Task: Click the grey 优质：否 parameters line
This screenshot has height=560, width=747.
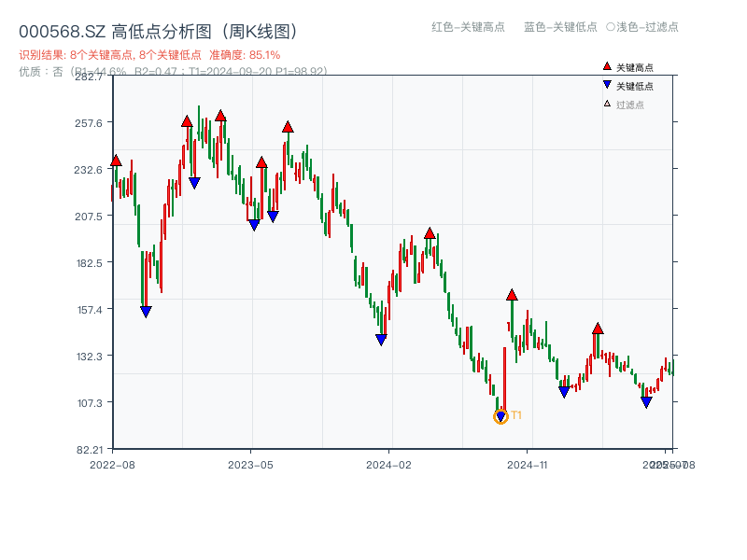Action: (x=173, y=72)
